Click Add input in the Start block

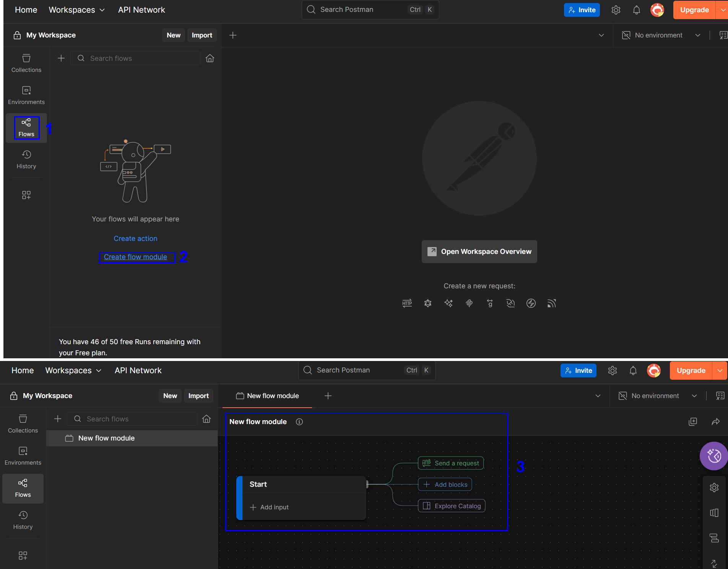click(x=269, y=507)
